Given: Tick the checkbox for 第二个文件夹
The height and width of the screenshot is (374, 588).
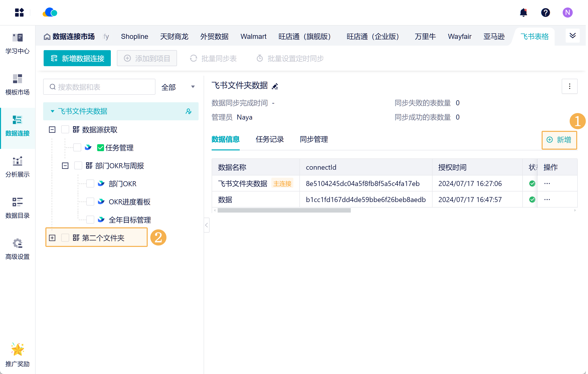Looking at the screenshot, I should coord(65,238).
